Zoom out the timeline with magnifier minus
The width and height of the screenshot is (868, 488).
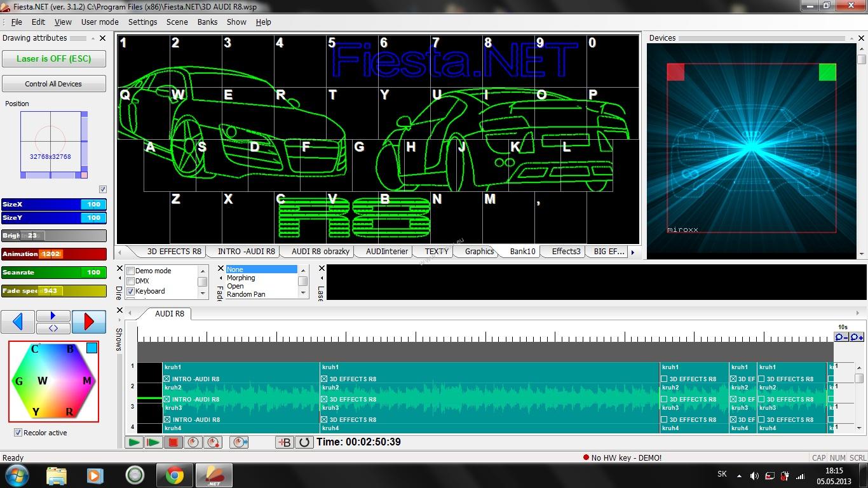point(841,337)
